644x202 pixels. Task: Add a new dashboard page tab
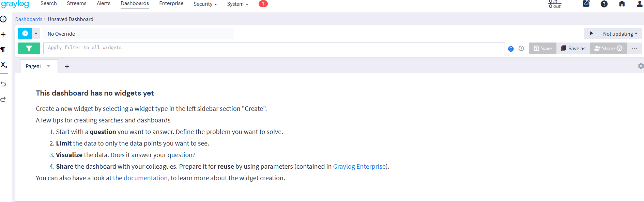point(67,67)
